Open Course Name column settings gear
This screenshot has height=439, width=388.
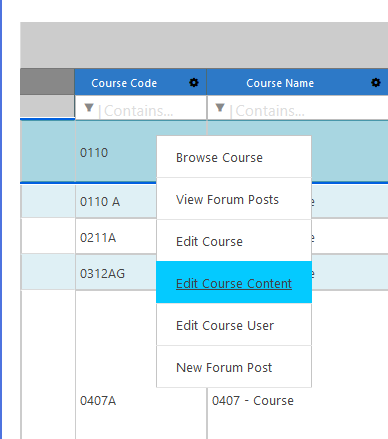pos(376,82)
